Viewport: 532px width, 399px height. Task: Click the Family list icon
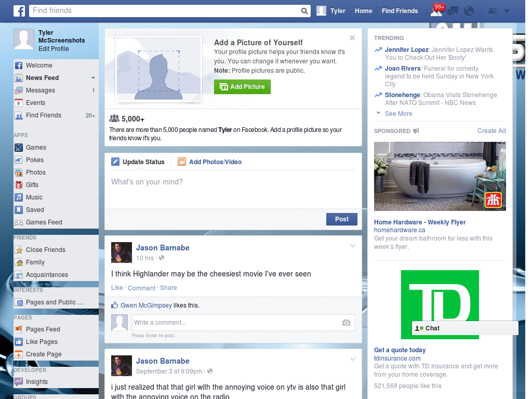[19, 262]
